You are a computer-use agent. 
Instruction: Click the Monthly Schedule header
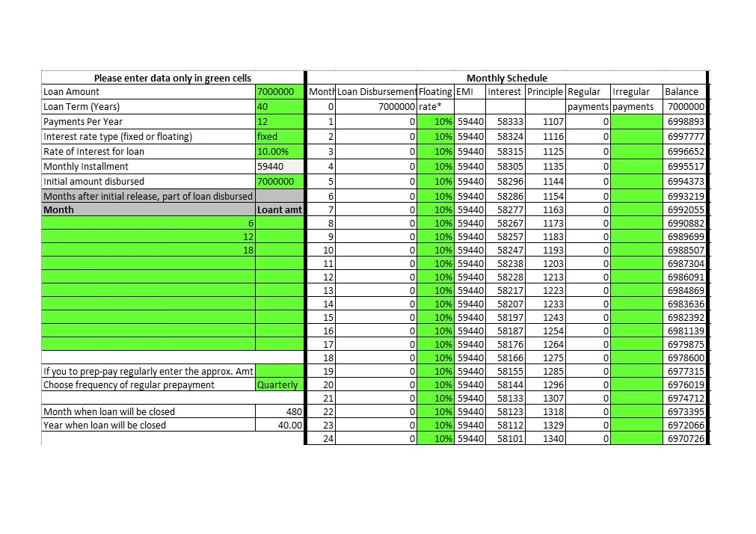(506, 78)
